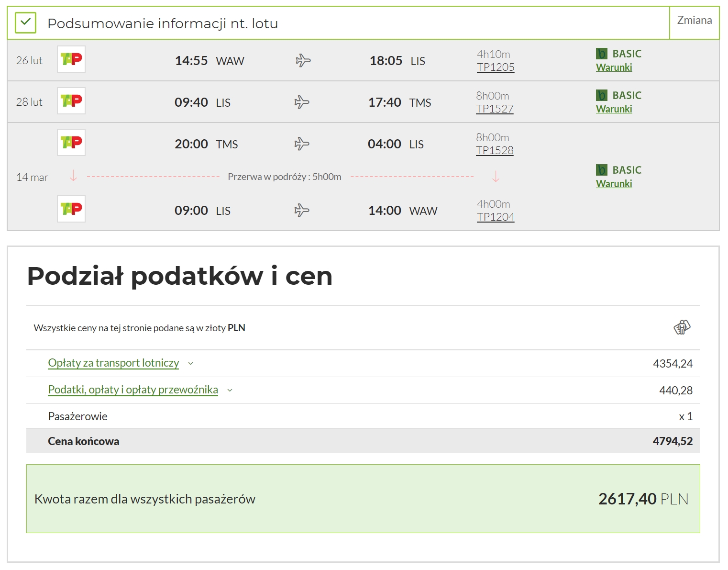
Task: Open flight number TP1527 details
Action: (x=495, y=109)
